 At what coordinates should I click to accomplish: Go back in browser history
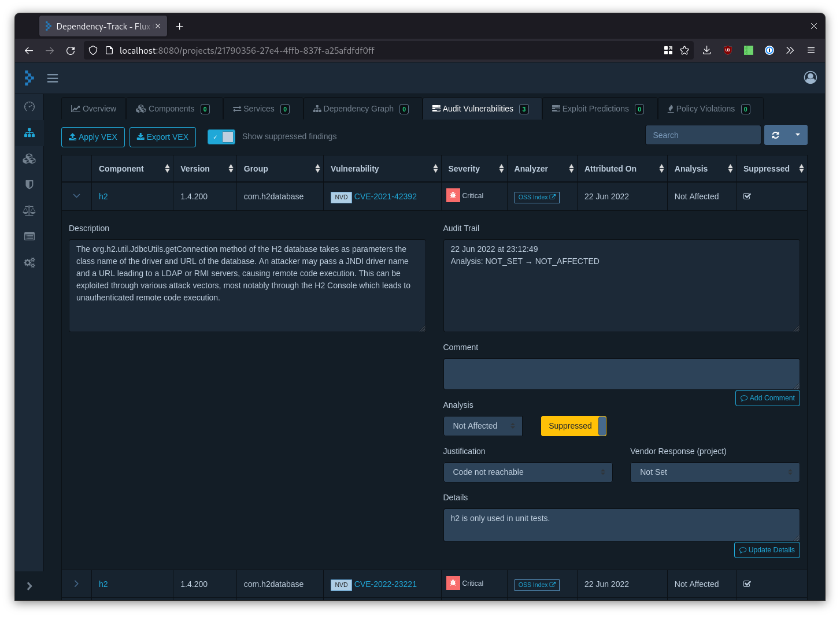pos(29,51)
